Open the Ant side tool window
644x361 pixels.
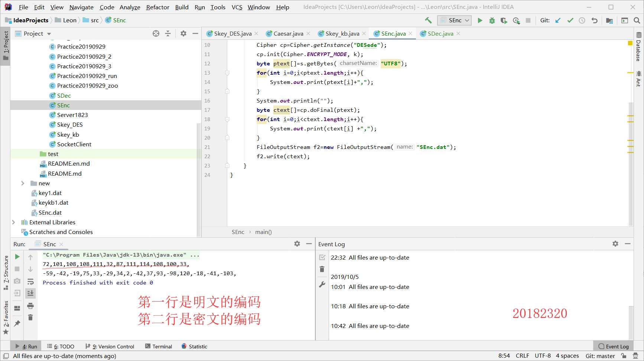click(x=638, y=79)
